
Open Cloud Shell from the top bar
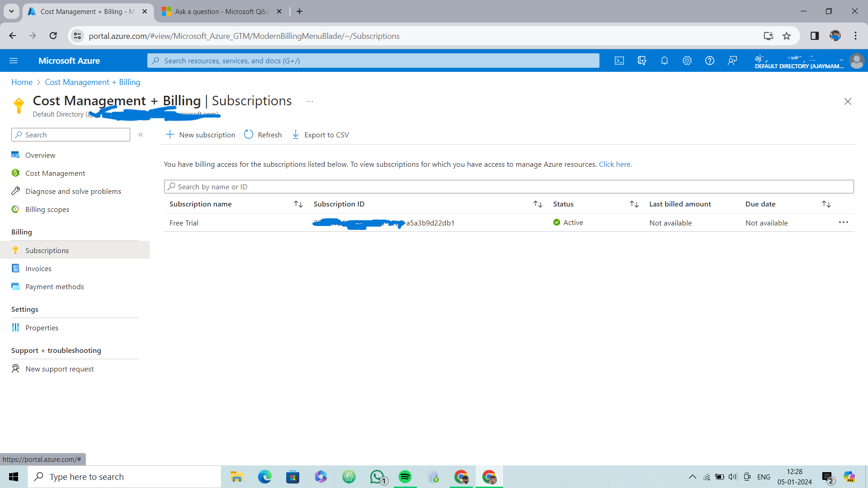click(x=619, y=61)
